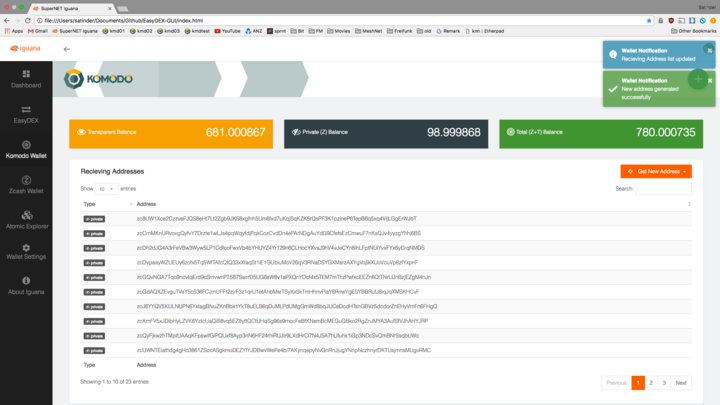Click the Previous pagination button
Viewport: 720px width, 405px height.
tap(616, 382)
